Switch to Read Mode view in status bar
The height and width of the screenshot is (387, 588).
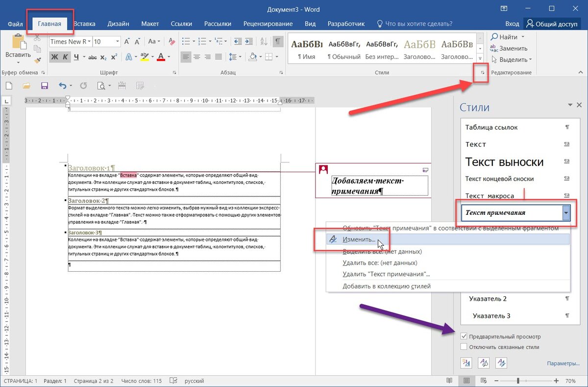[x=450, y=381]
